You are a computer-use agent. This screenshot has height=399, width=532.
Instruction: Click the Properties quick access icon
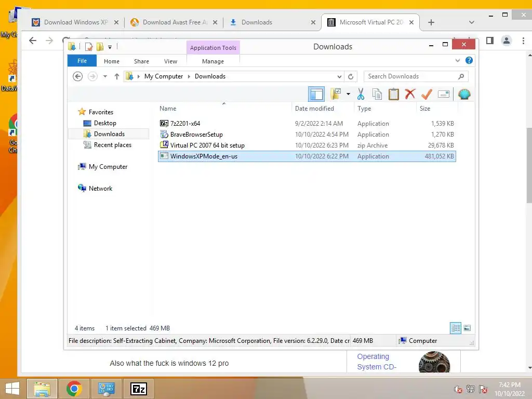pos(89,46)
